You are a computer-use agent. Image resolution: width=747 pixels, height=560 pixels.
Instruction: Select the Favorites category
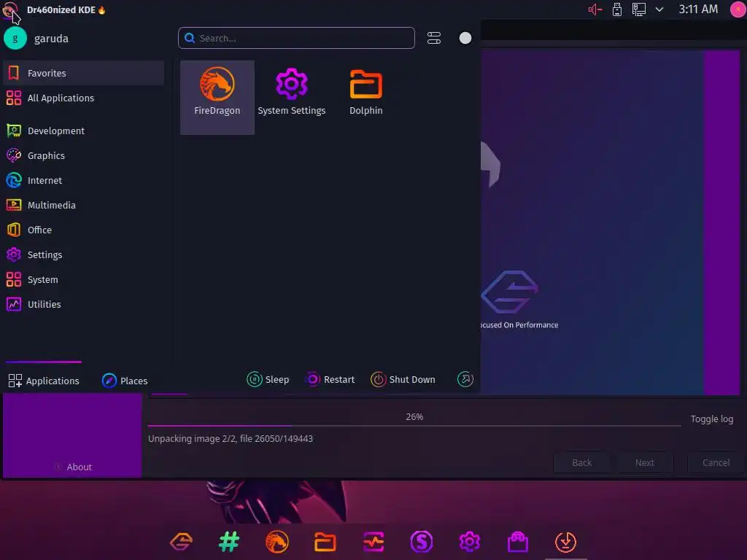[x=84, y=73]
